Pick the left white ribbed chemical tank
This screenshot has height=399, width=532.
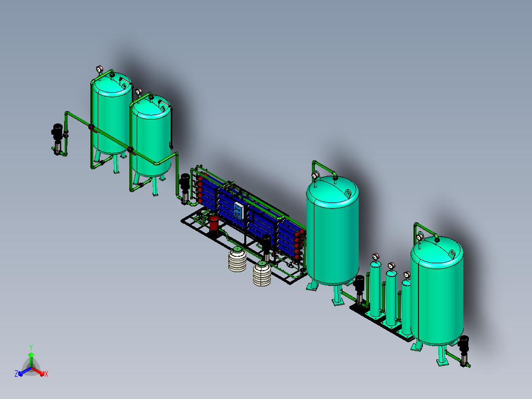coord(237,259)
